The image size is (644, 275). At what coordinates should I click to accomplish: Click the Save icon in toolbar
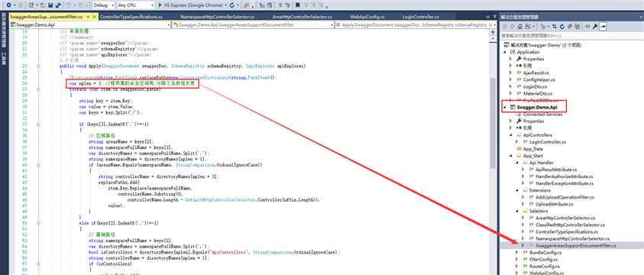pyautogui.click(x=50, y=5)
